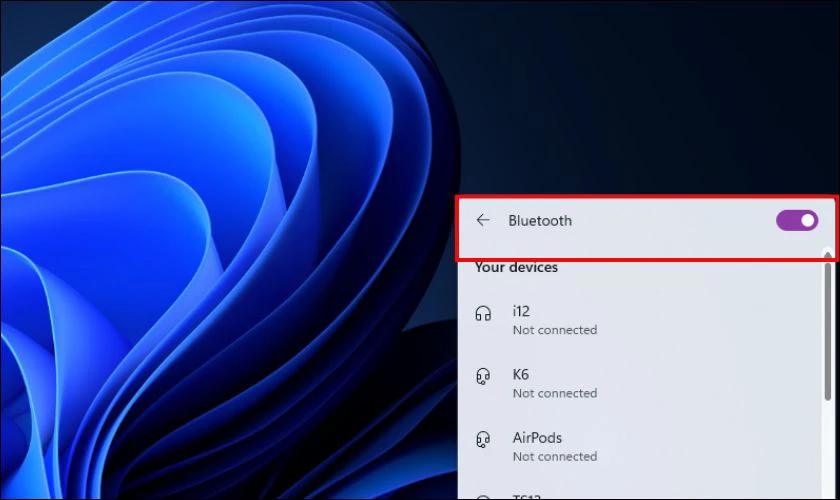Click the scrollbar track below the thumb
This screenshot has height=500, width=840.
(x=827, y=450)
